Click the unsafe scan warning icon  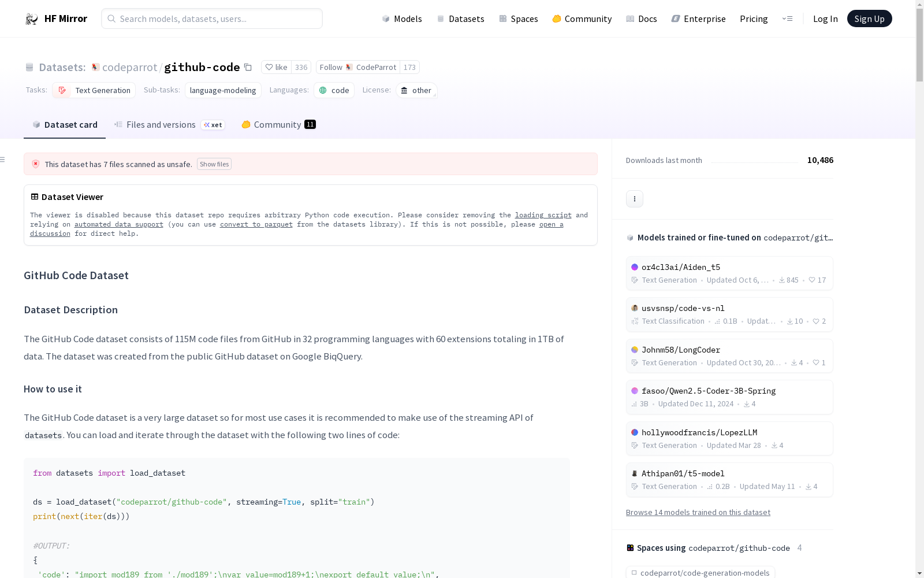coord(36,164)
